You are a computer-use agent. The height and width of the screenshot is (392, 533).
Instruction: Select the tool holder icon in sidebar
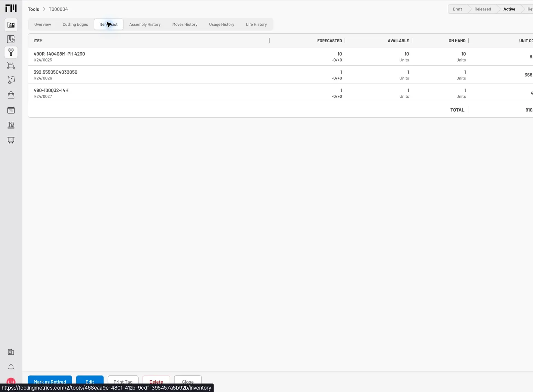(x=11, y=52)
